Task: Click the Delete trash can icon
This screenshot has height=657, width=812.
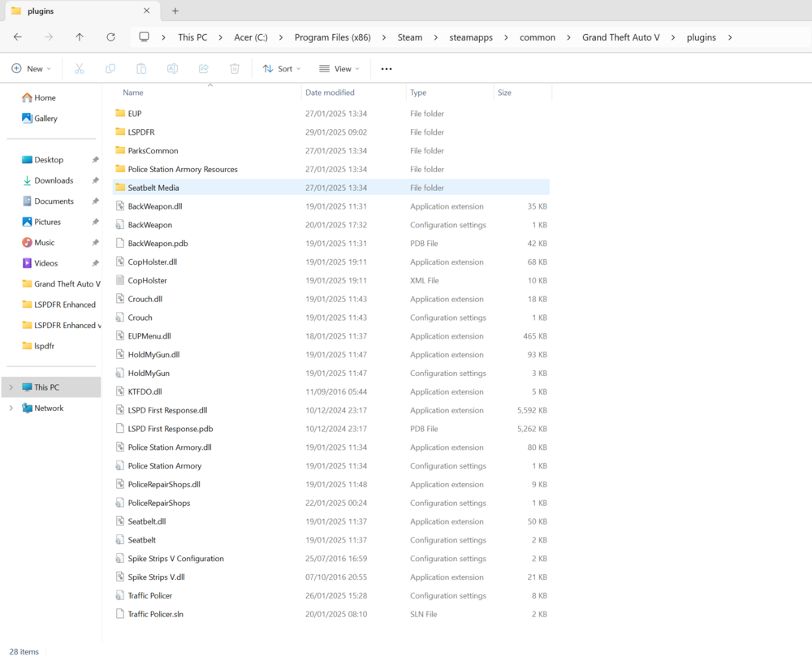Action: click(x=235, y=69)
